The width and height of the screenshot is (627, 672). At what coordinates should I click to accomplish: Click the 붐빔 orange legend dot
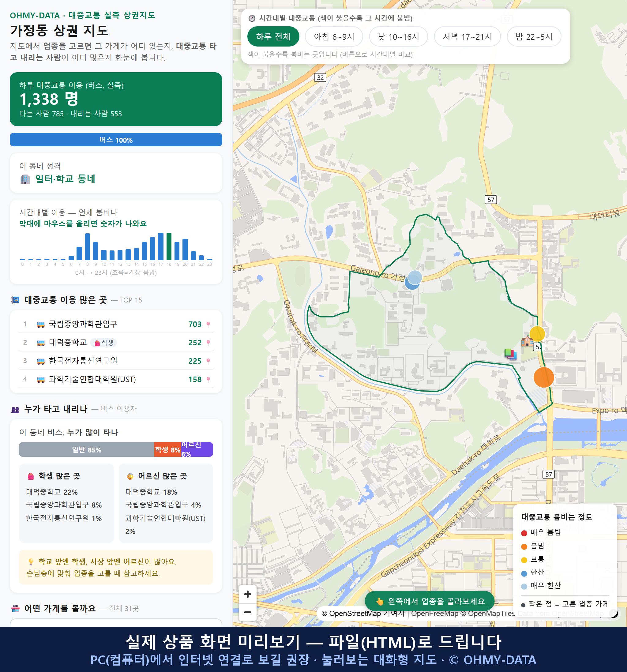pyautogui.click(x=524, y=546)
